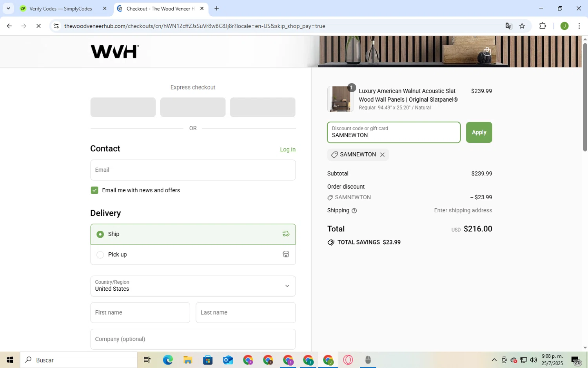Click the WVH logo
The height and width of the screenshot is (368, 588).
pos(115,51)
